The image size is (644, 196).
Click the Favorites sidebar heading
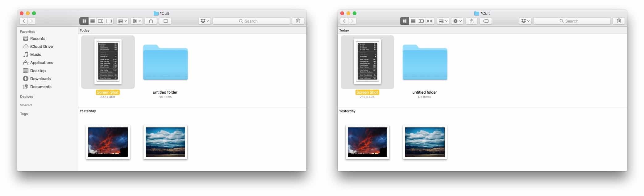tap(27, 32)
